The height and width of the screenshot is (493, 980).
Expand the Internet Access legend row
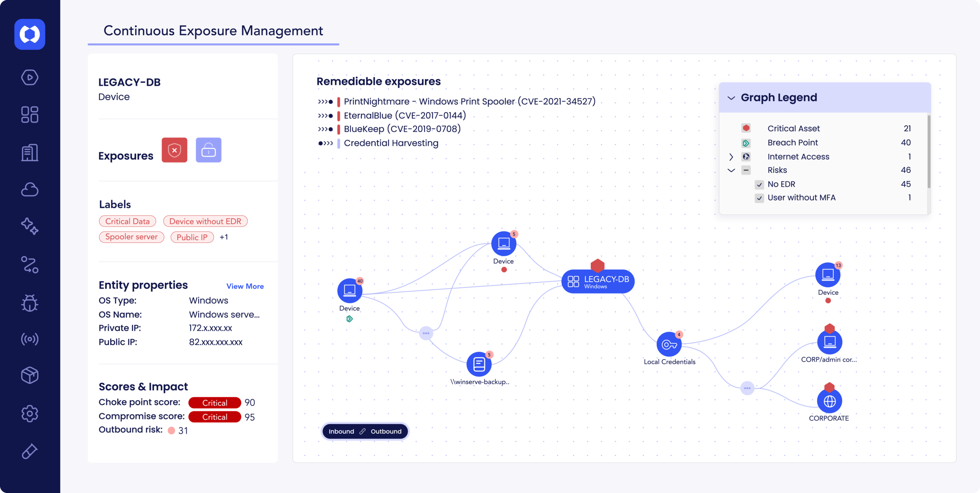coord(731,157)
